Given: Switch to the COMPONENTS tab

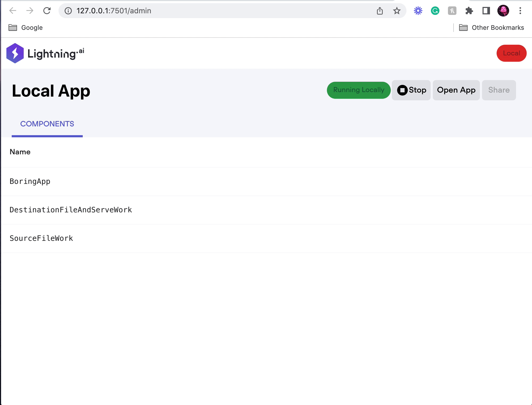Looking at the screenshot, I should (x=47, y=124).
